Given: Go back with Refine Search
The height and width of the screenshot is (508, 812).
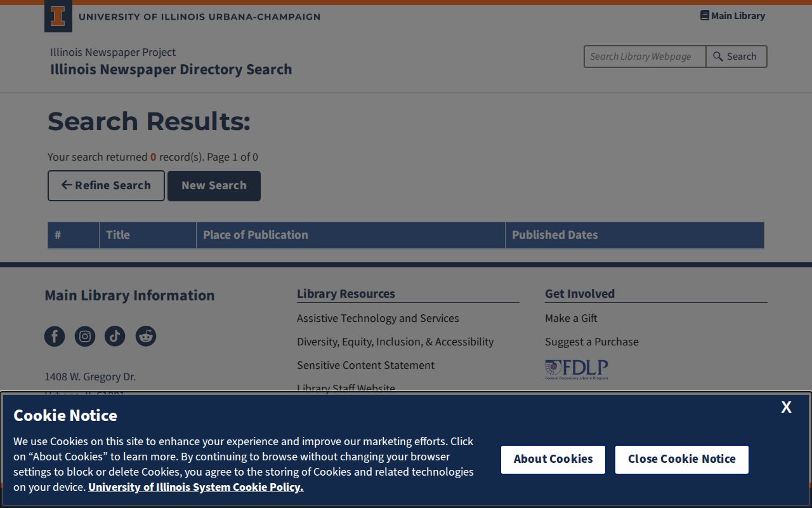Looking at the screenshot, I should 106,185.
